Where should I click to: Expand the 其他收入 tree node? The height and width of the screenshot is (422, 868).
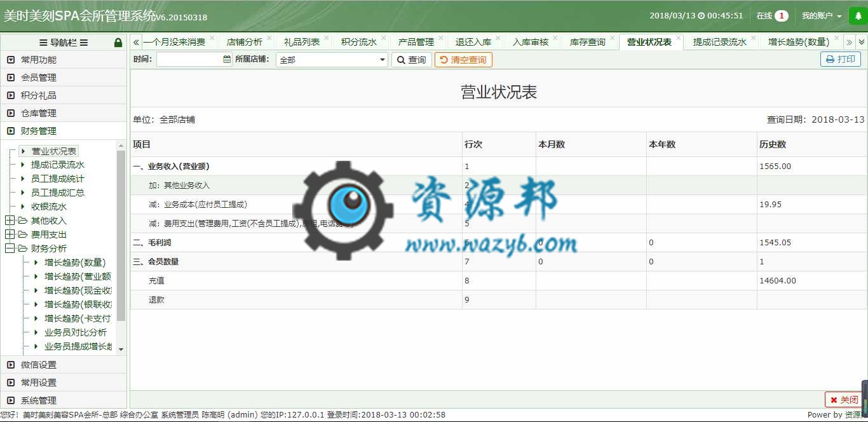pyautogui.click(x=10, y=221)
